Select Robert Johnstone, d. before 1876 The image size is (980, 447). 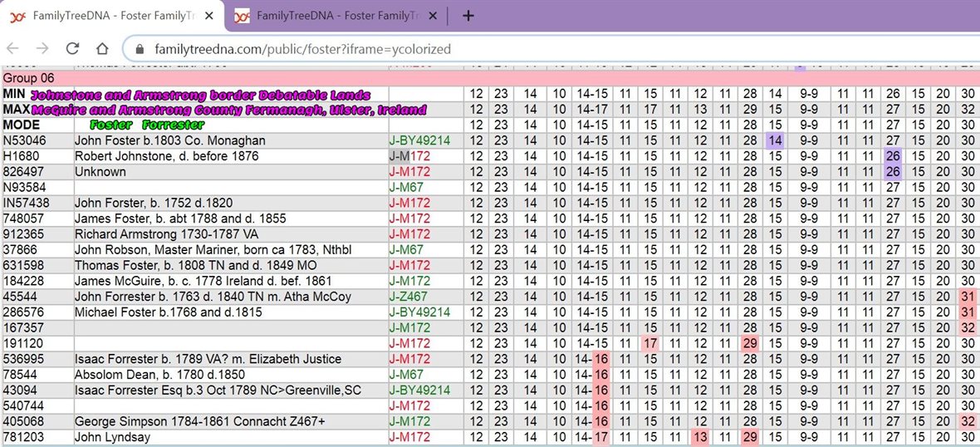click(166, 156)
